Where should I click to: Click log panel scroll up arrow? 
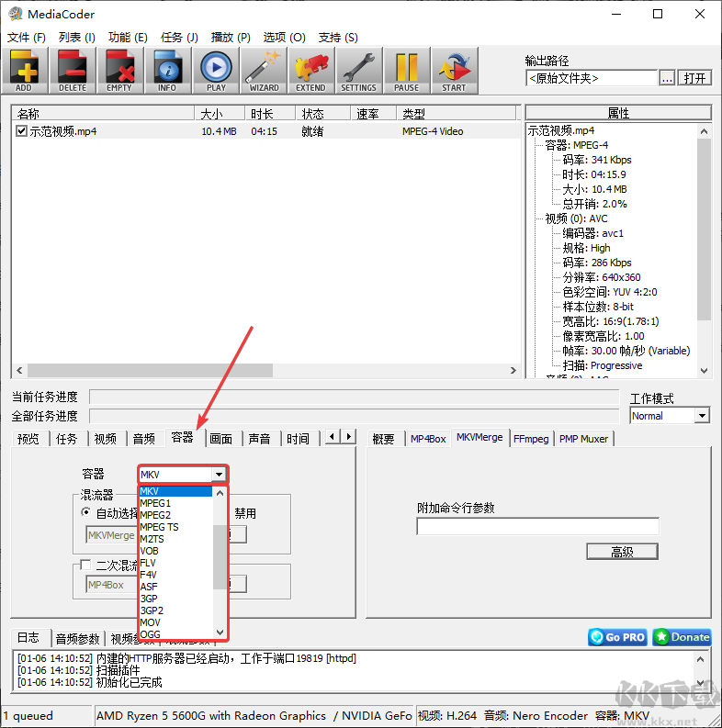(701, 659)
